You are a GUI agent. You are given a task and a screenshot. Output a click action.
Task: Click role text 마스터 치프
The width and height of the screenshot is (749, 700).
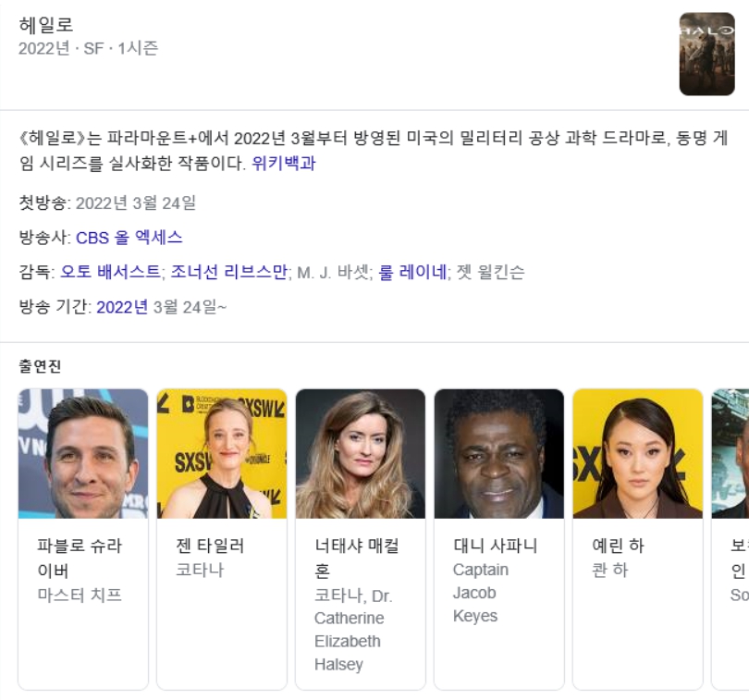tap(80, 595)
